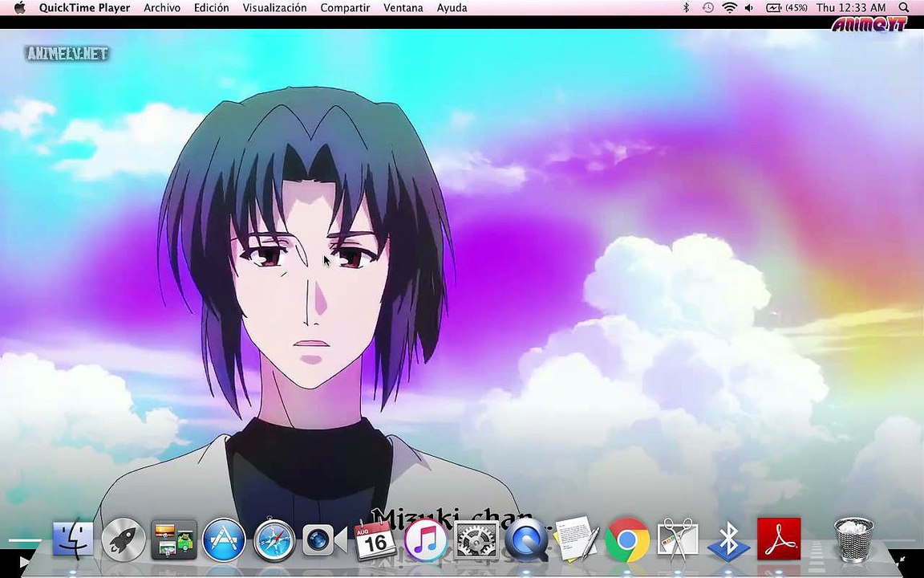Viewport: 924px width, 578px height.
Task: Open the QuickTime Player application menu
Action: [x=85, y=8]
